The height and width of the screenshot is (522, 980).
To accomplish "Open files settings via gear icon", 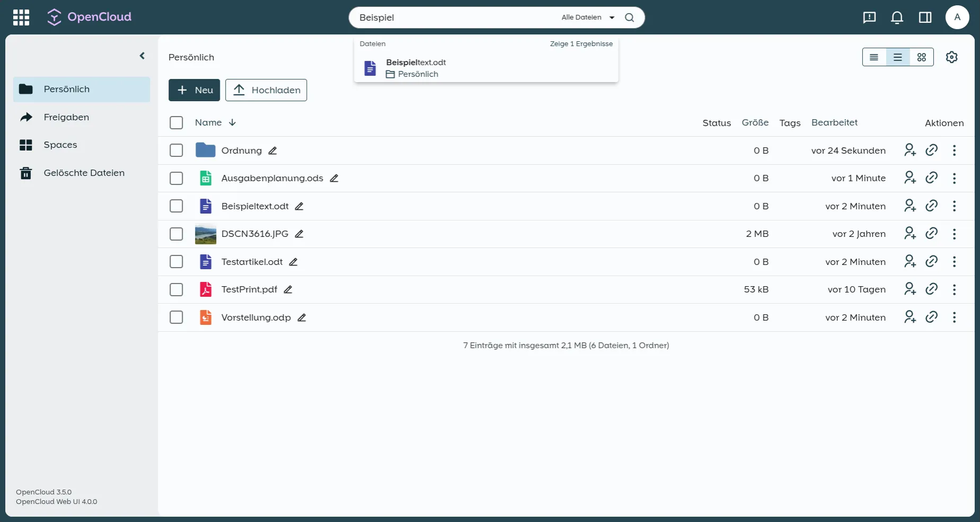I will point(951,57).
